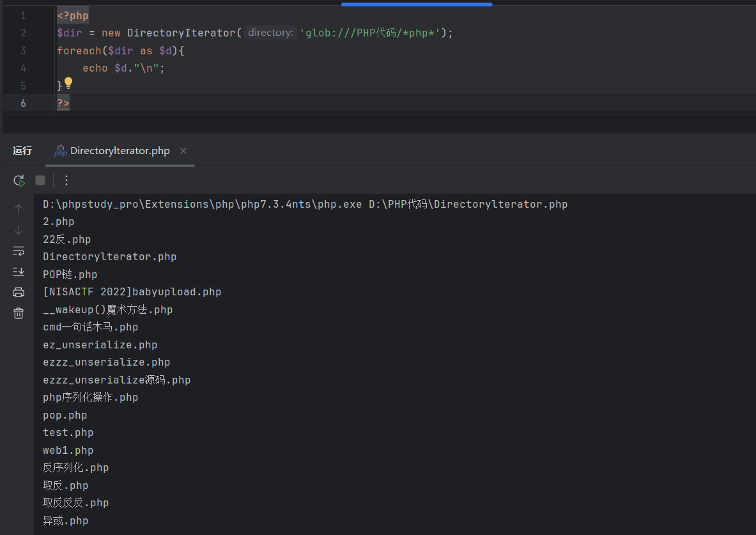The width and height of the screenshot is (756, 535).
Task: Open the three-dot more options menu
Action: point(66,181)
